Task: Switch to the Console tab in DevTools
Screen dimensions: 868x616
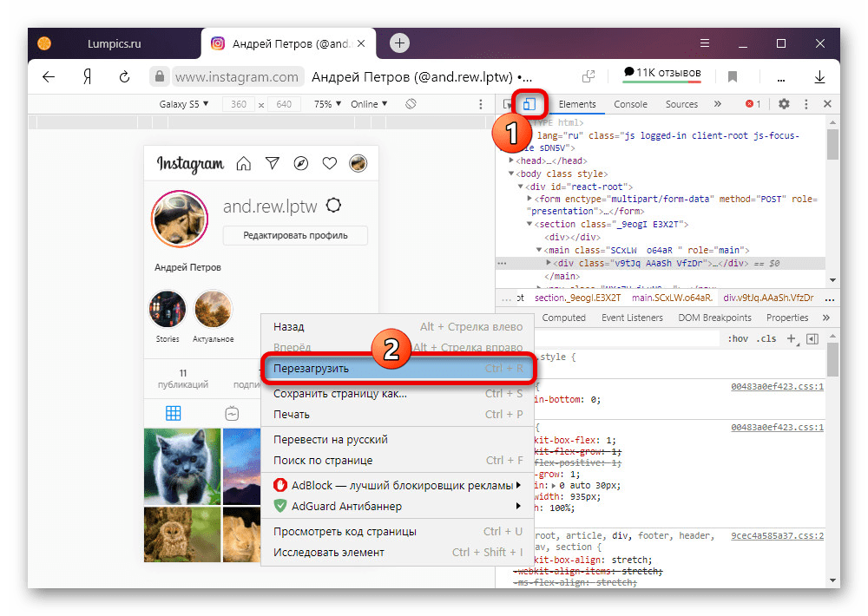Action: 630,104
